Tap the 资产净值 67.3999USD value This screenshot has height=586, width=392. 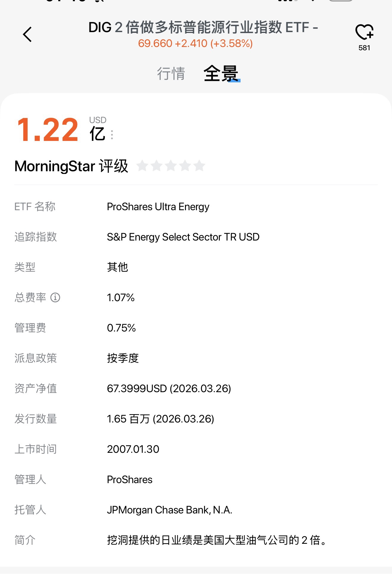[169, 389]
